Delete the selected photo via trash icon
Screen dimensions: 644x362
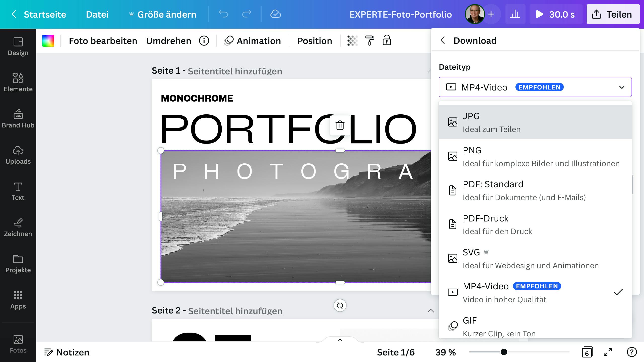pyautogui.click(x=340, y=126)
